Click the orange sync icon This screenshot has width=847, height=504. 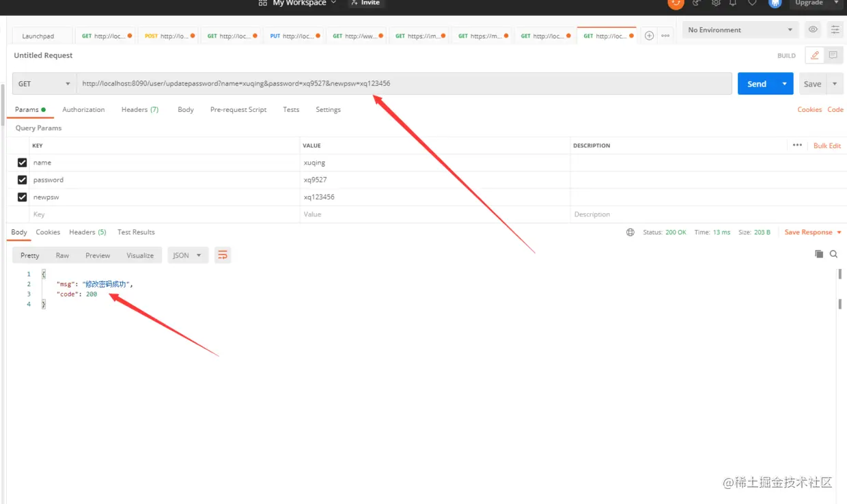pos(676,3)
